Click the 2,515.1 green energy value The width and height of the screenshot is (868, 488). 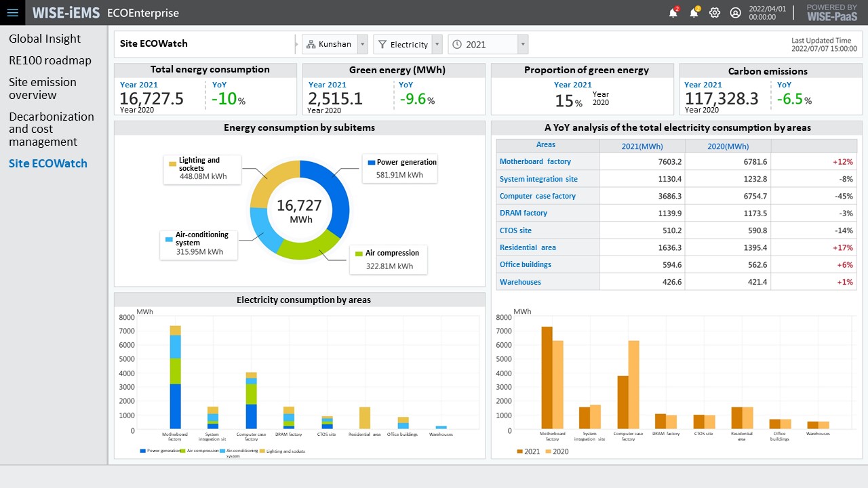[335, 99]
